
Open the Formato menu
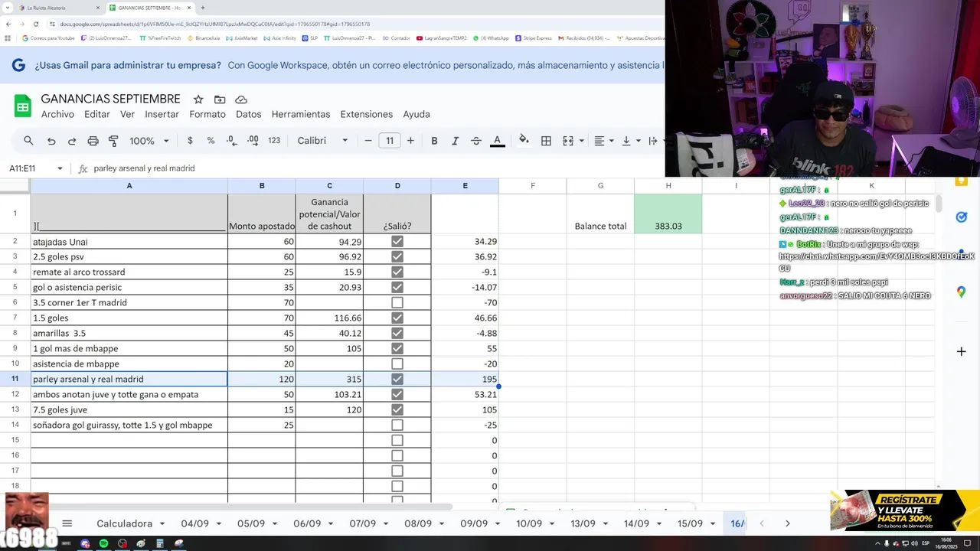(207, 114)
